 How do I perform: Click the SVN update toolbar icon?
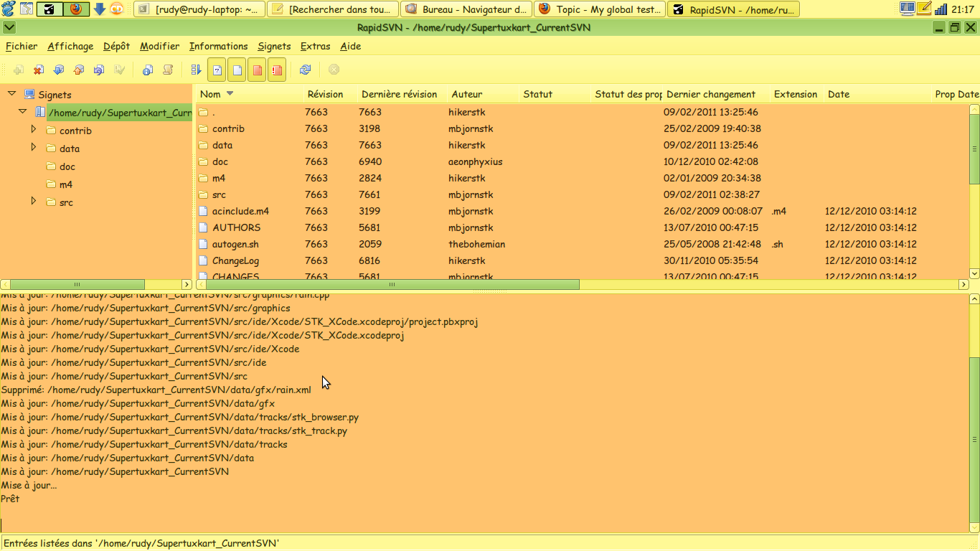tap(59, 70)
